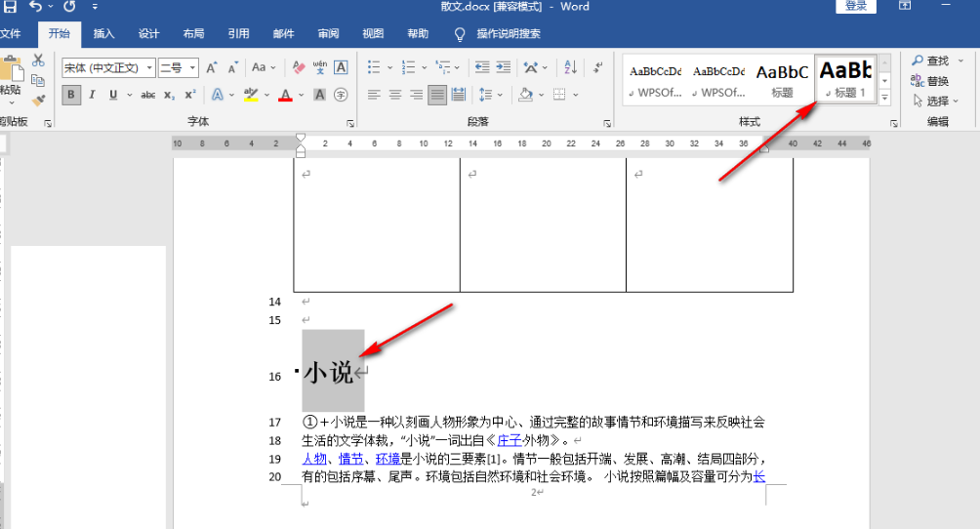
Task: Undo the last action
Action: tap(35, 6)
